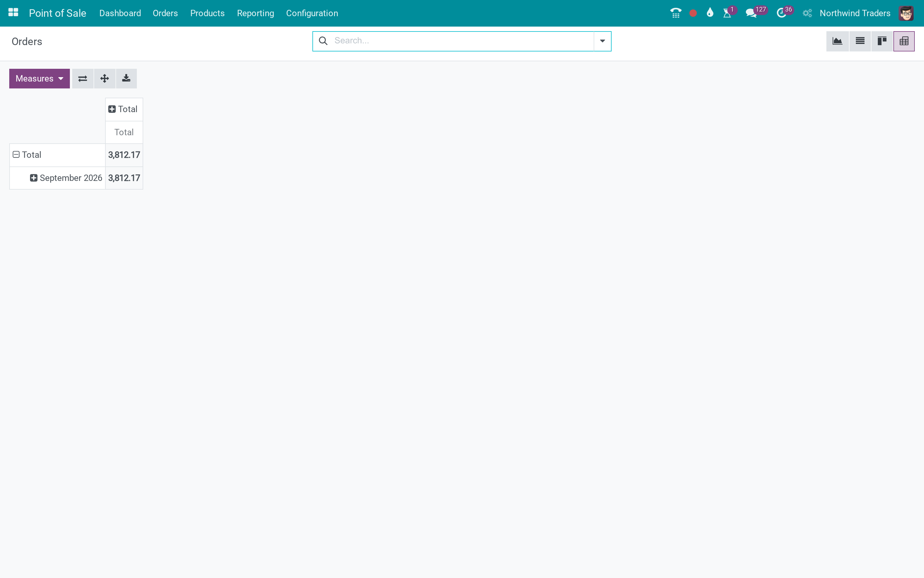Open the Measures dropdown
The height and width of the screenshot is (578, 924).
[x=39, y=79]
